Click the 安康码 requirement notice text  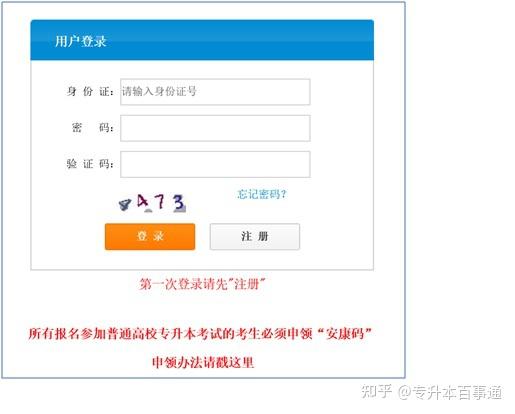click(x=200, y=333)
